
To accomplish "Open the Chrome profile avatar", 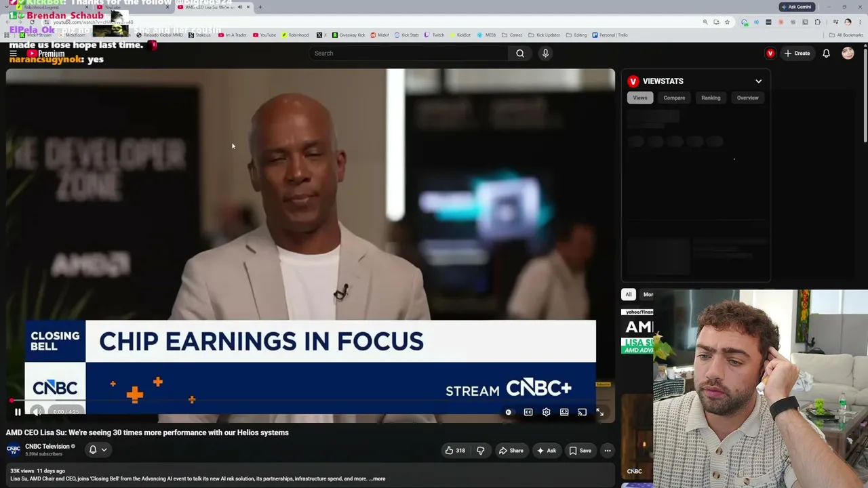I will pos(848,22).
